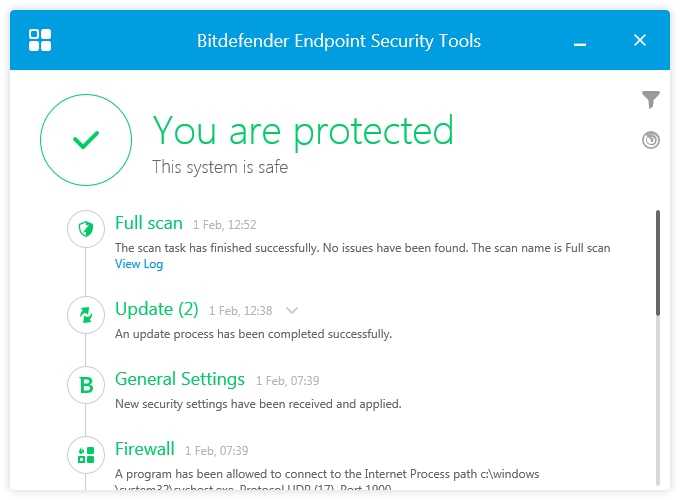Select the Update (2) event title
The image size is (680, 500).
click(x=157, y=309)
